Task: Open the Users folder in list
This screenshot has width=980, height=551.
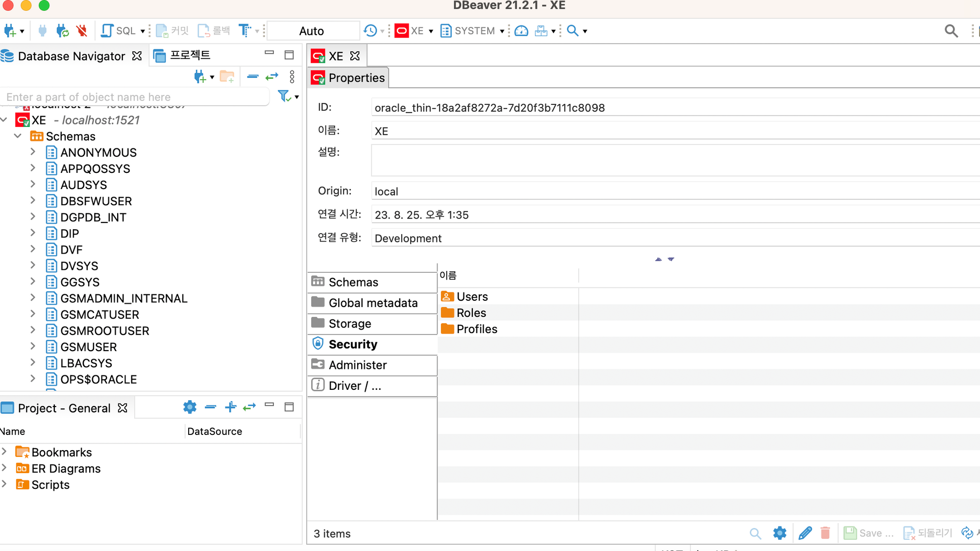Action: (471, 297)
